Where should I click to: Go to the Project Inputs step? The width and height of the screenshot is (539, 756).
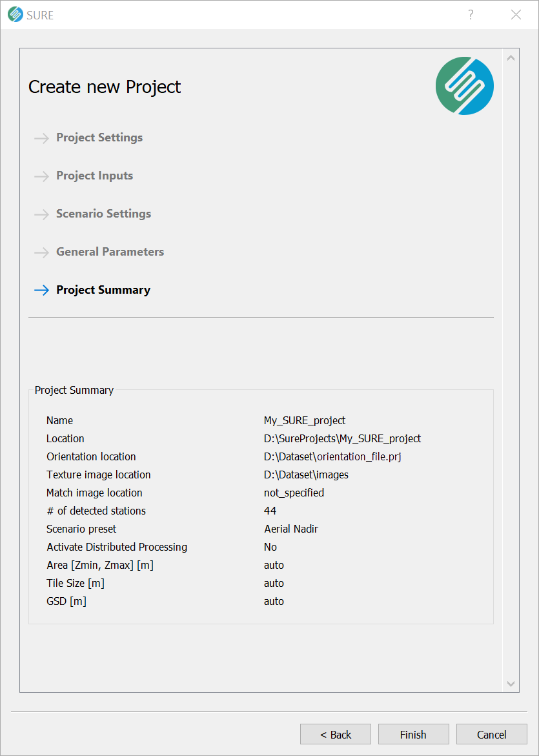[x=94, y=176]
